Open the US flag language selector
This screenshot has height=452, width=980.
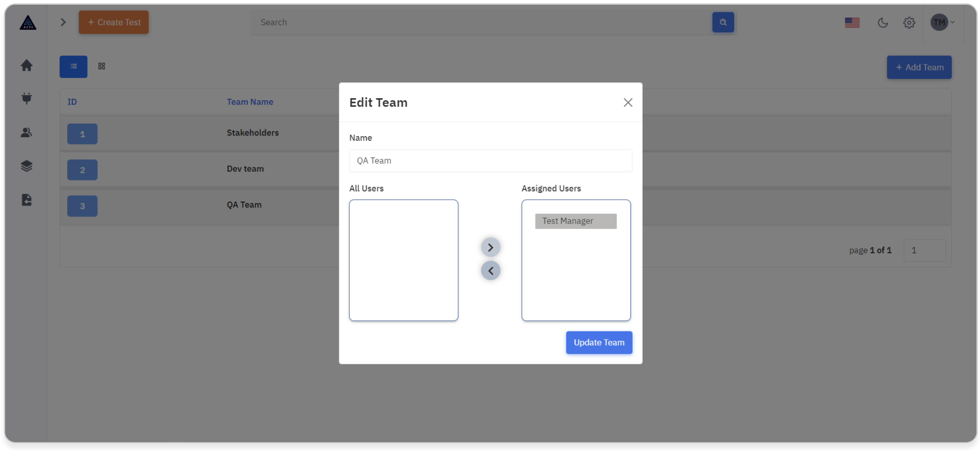point(852,23)
